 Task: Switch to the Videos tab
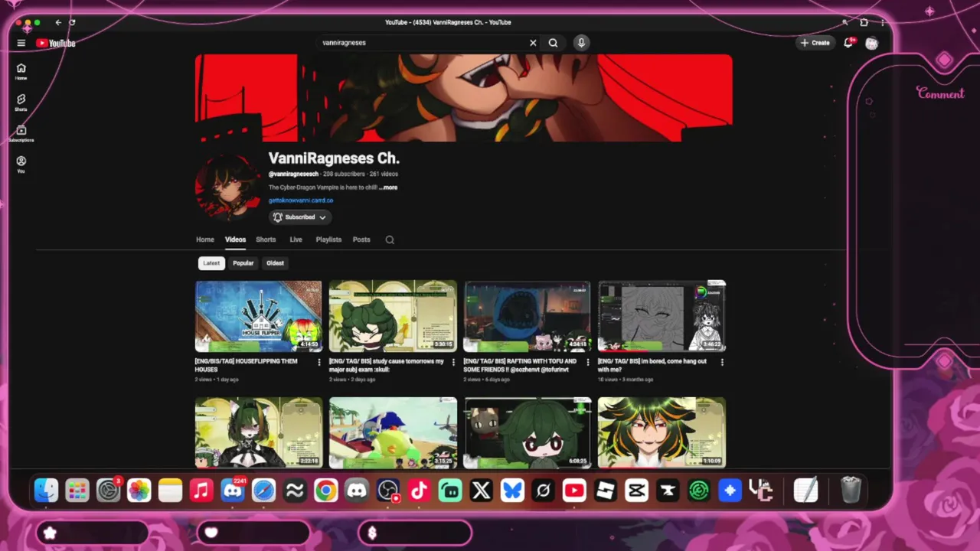click(235, 240)
